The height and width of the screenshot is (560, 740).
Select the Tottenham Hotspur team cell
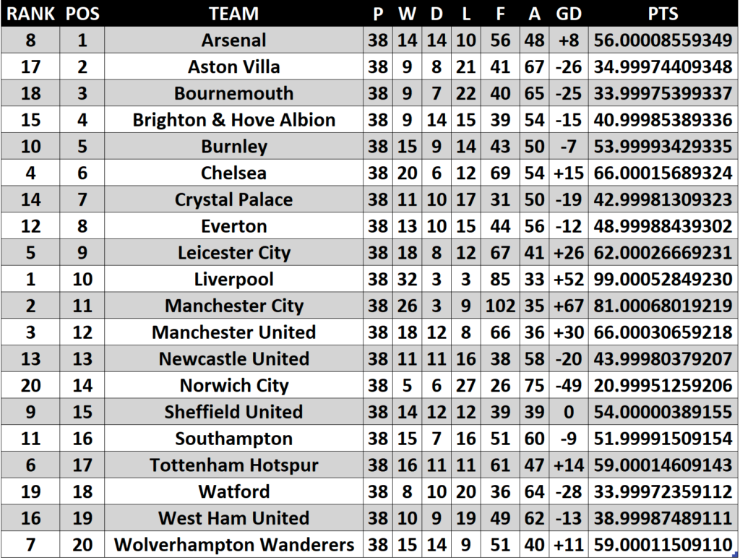(233, 465)
